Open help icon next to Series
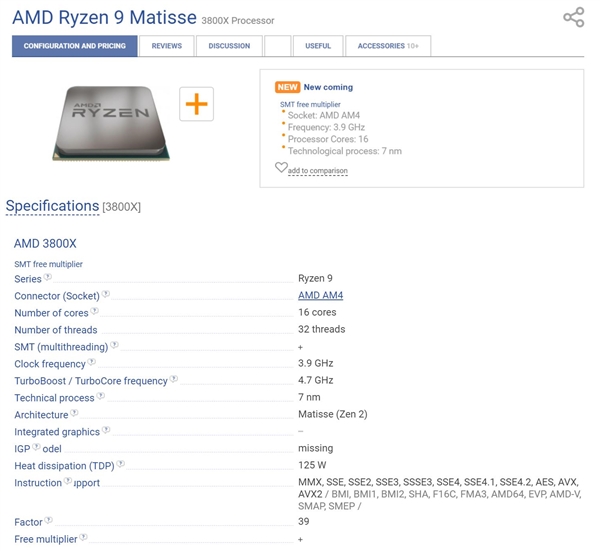This screenshot has width=600, height=551. coord(48,277)
